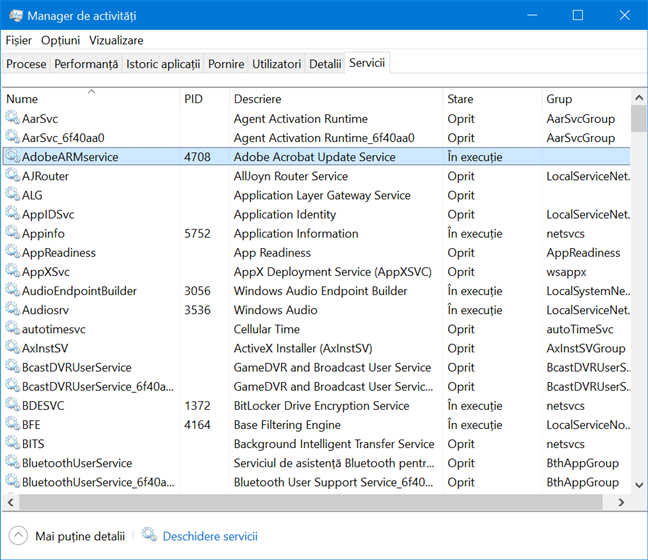Open Deschidere servicii link
Viewport: 648px width, 560px height.
210,536
